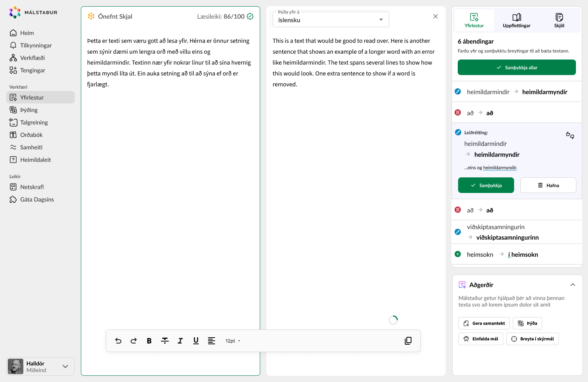Close the translation panel
588x382 pixels.
pyautogui.click(x=436, y=16)
